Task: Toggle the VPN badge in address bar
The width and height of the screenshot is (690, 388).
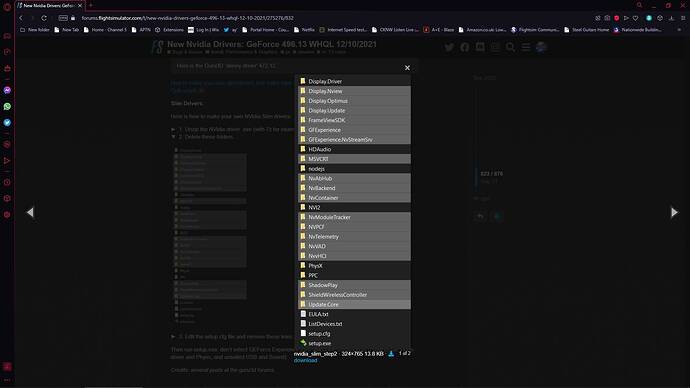Action: (x=63, y=18)
